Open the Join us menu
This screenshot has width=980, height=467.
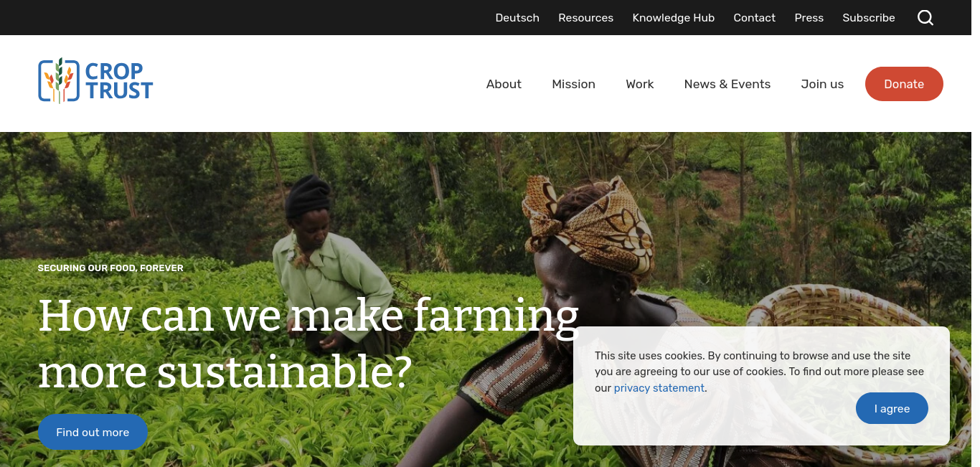click(x=822, y=84)
